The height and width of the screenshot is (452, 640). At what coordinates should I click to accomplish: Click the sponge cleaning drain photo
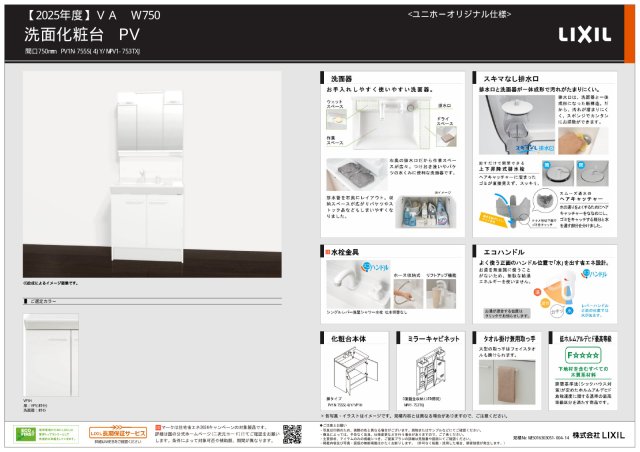(x=583, y=140)
